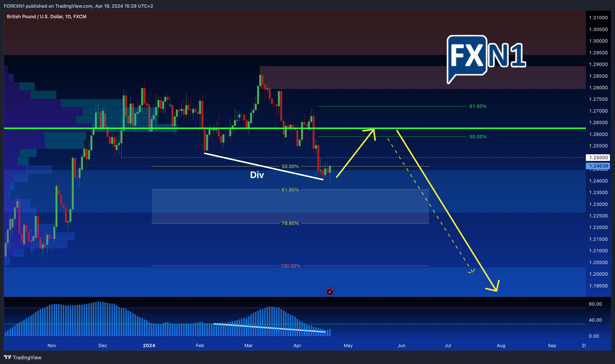Viewport: 615px width, 364px height.
Task: Click the yellow 61.80% retracement label
Action: [290, 190]
